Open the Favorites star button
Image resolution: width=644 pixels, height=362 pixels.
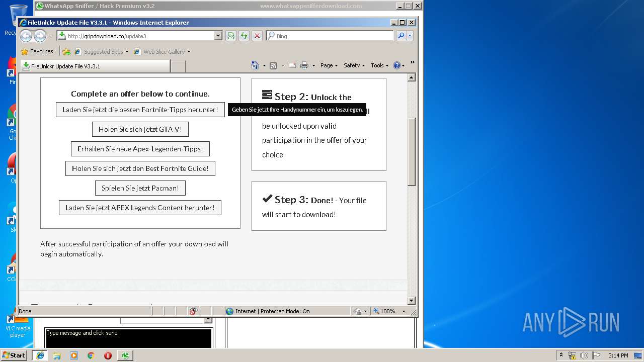tap(37, 51)
